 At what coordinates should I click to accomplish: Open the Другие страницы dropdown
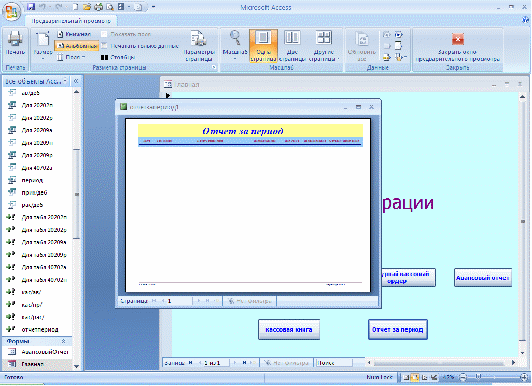(x=324, y=46)
